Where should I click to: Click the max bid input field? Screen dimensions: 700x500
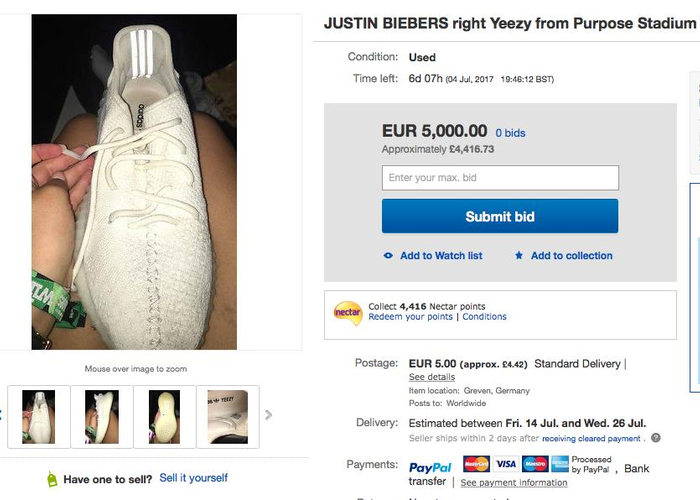pyautogui.click(x=500, y=178)
